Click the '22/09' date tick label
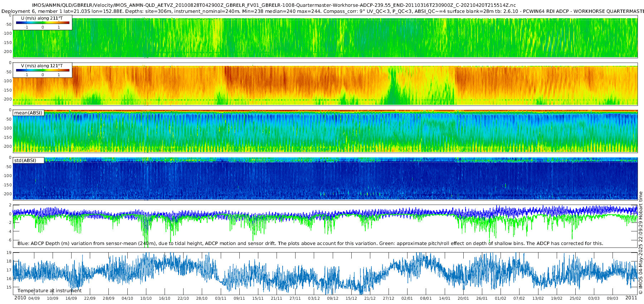The width and height of the screenshot is (644, 304). point(90,298)
